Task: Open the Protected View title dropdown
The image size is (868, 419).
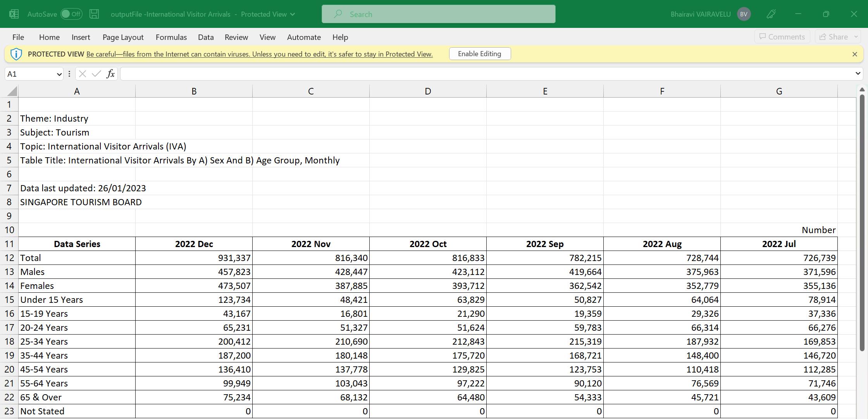Action: [x=293, y=14]
